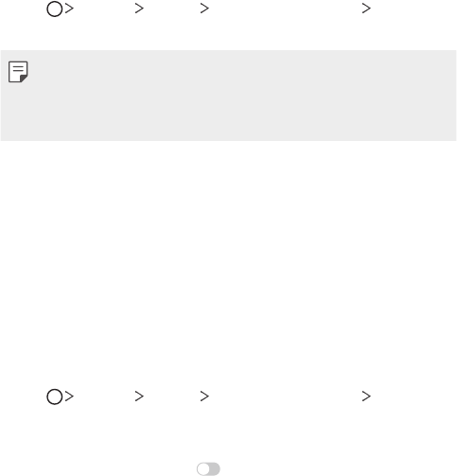Click the white knob of the off switch
The height and width of the screenshot is (476, 457).
point(203,469)
